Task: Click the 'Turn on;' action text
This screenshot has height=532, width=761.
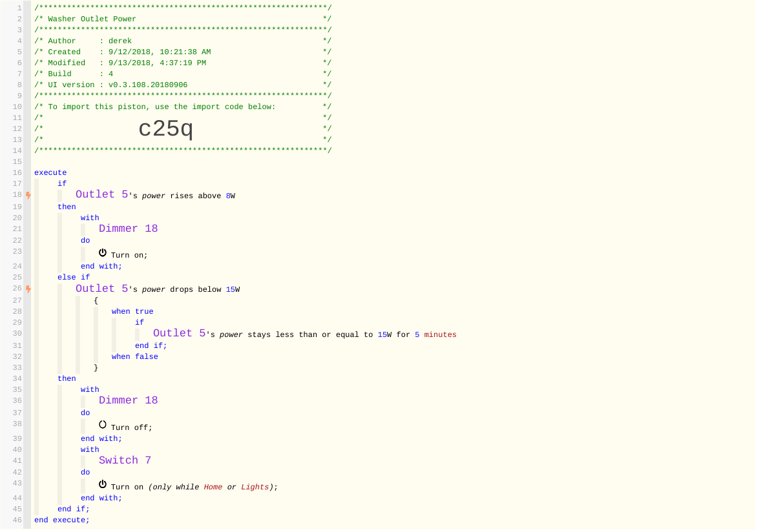Action: (129, 256)
